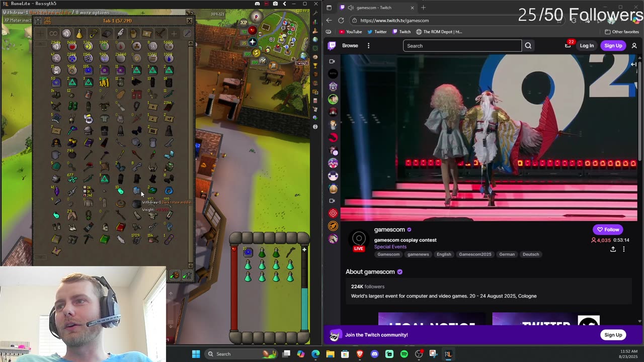This screenshot has height=362, width=644.
Task: Open Discord from the taskbar
Action: [374, 354]
